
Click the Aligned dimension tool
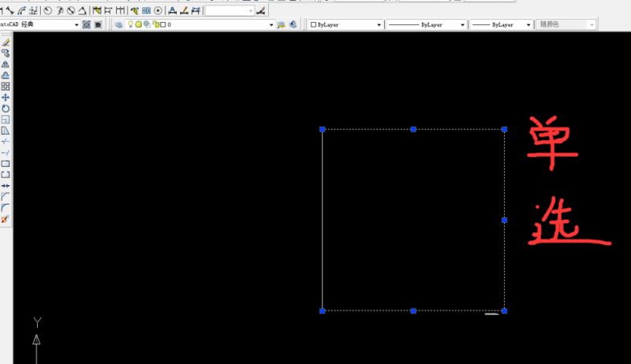(x=10, y=11)
